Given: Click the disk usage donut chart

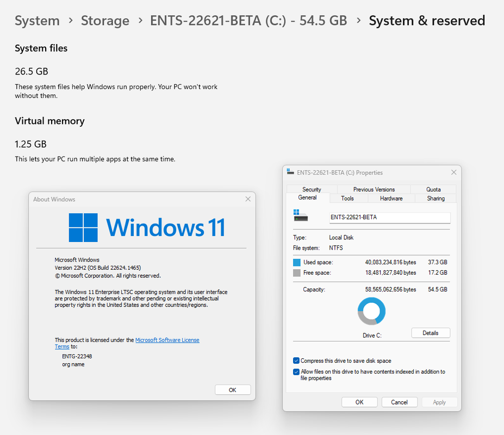Looking at the screenshot, I should click(x=371, y=311).
